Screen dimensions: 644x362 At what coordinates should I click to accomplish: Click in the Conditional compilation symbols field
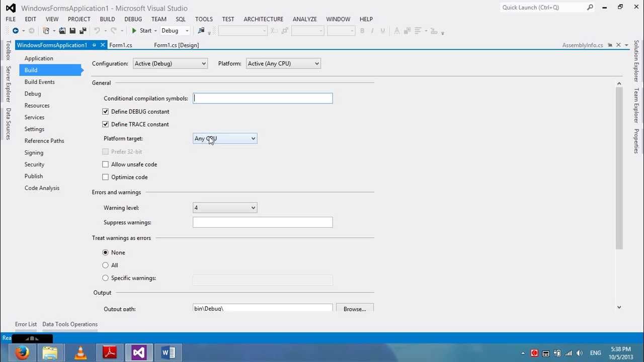[x=263, y=99]
